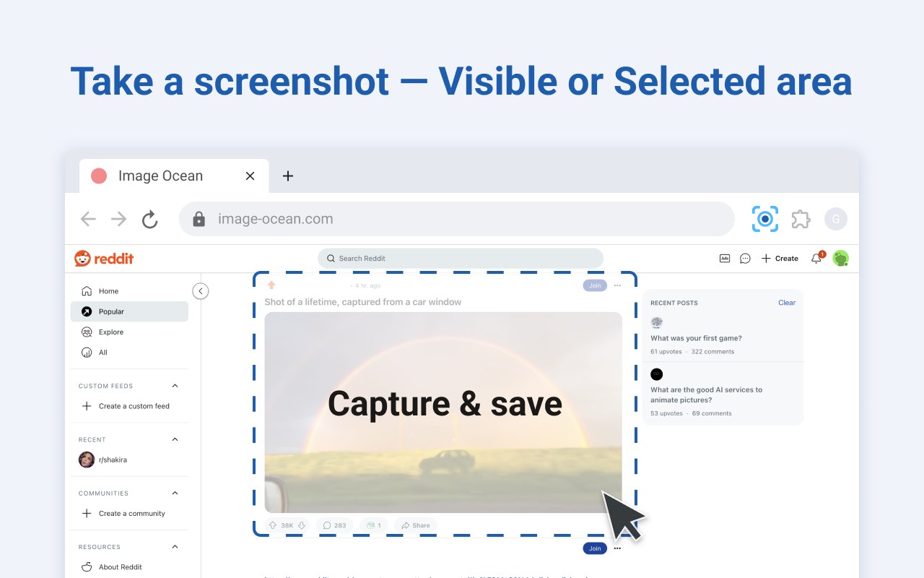Open the 283 comments
The image size is (924, 578).
pos(334,525)
